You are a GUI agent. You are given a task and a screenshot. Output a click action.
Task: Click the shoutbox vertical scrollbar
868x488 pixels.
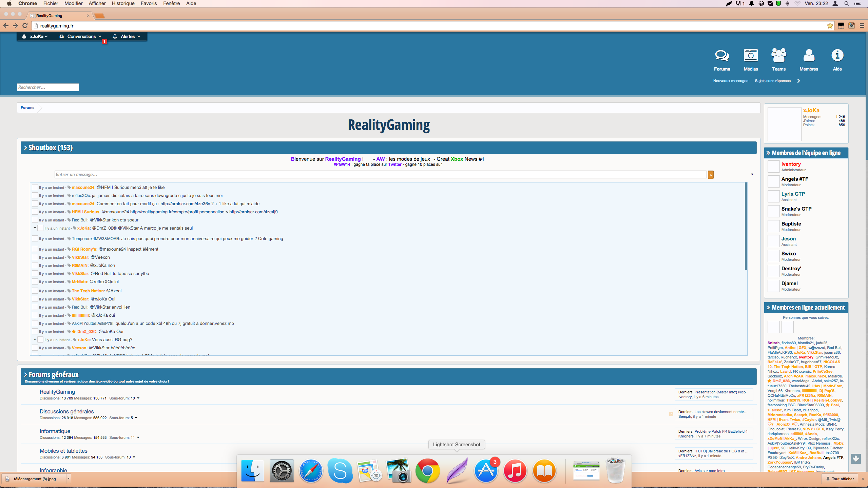coord(746,226)
